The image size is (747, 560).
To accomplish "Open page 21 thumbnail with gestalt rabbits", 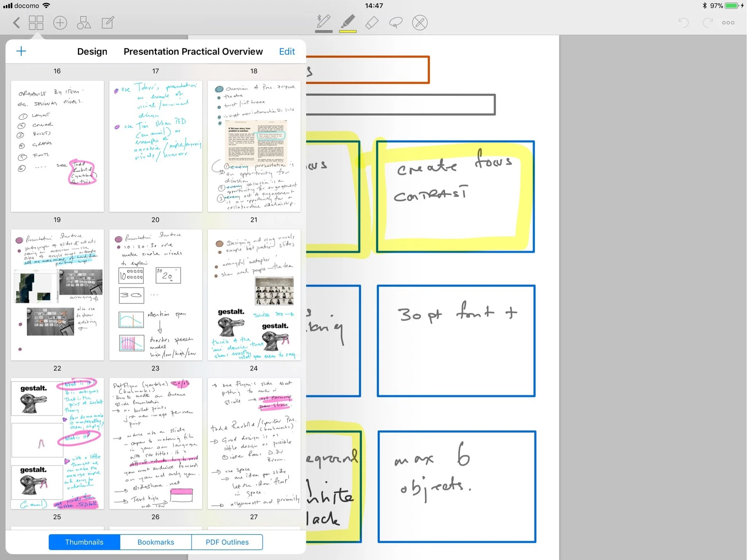I will 254,295.
